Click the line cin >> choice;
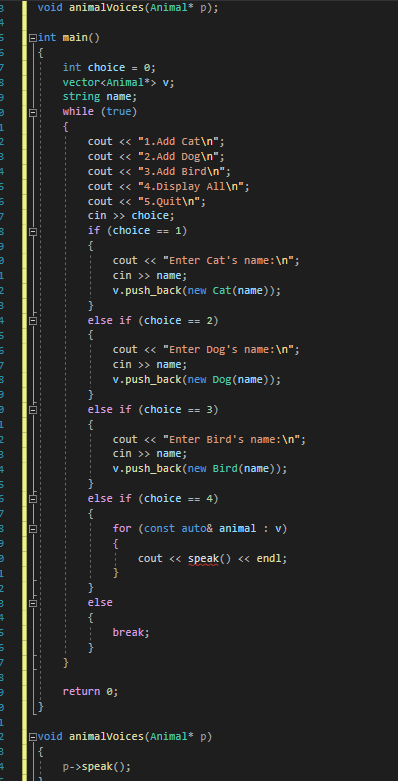This screenshot has height=781, width=398. point(132,216)
